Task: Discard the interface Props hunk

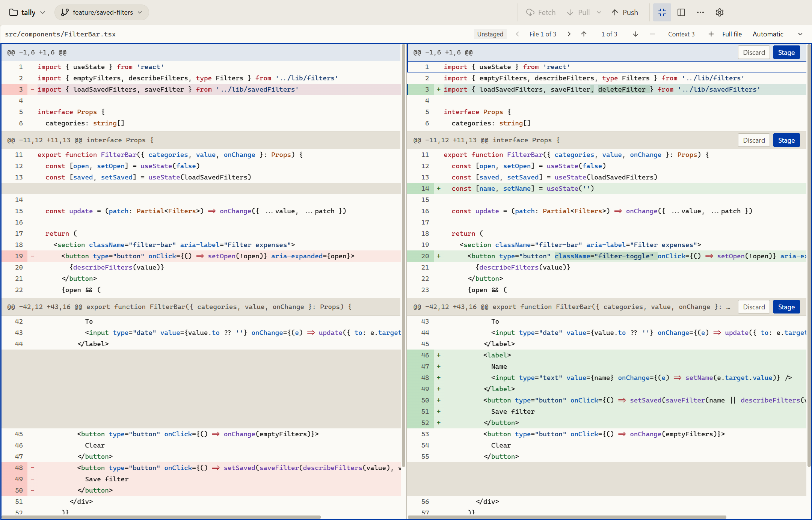Action: (x=754, y=140)
